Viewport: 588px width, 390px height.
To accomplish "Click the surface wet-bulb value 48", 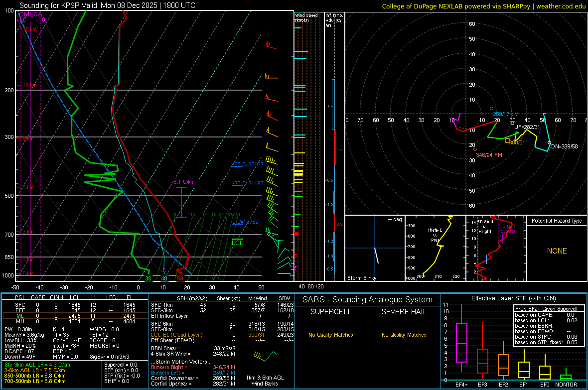I will (x=164, y=278).
